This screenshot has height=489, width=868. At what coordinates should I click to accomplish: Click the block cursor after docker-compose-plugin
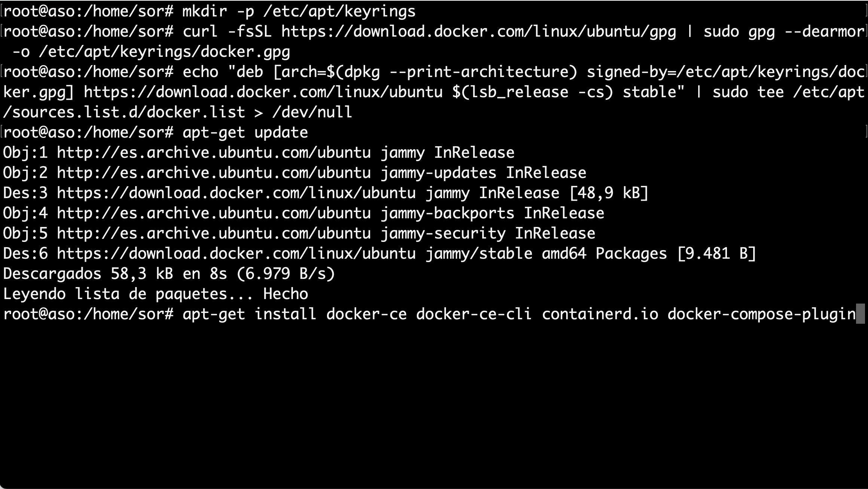(x=860, y=314)
